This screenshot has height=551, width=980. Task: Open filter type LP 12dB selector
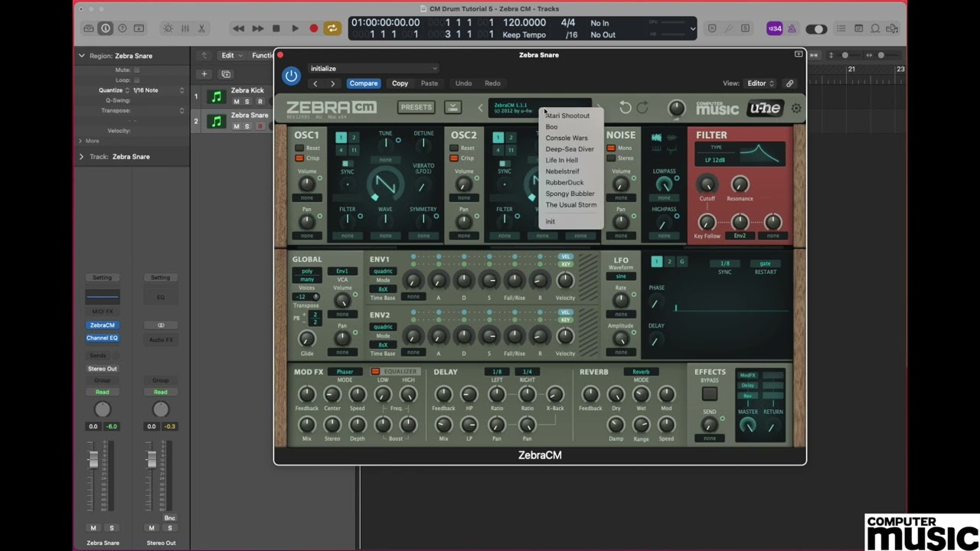(x=715, y=160)
